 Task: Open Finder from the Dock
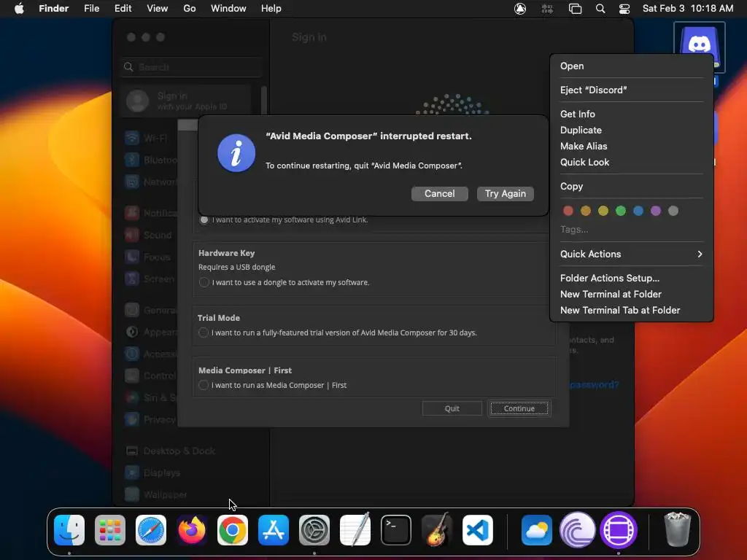coord(69,530)
